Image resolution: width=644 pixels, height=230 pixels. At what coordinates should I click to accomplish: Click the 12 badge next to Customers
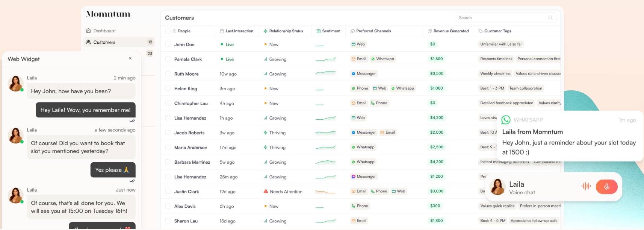pyautogui.click(x=150, y=42)
